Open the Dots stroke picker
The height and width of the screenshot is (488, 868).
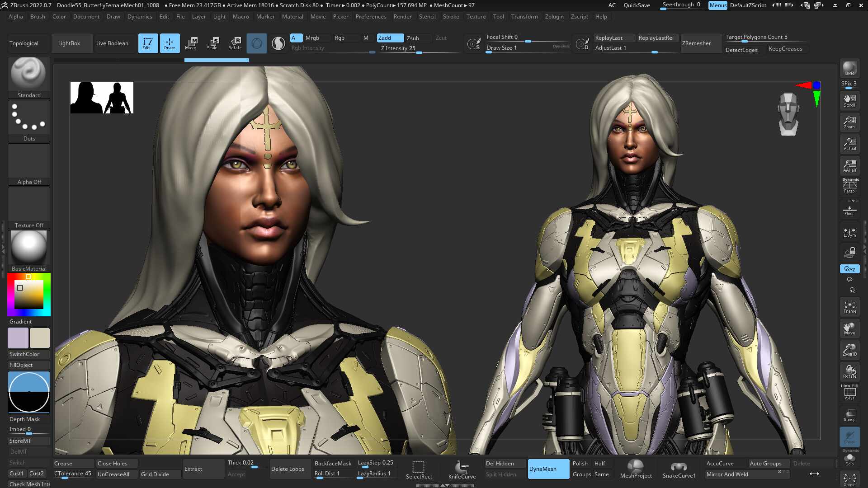click(29, 121)
